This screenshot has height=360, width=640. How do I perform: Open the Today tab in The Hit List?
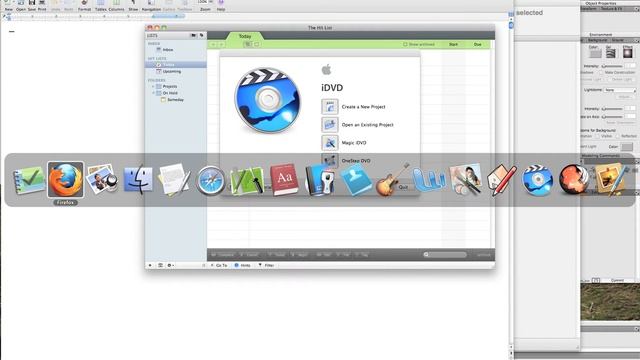pos(245,36)
